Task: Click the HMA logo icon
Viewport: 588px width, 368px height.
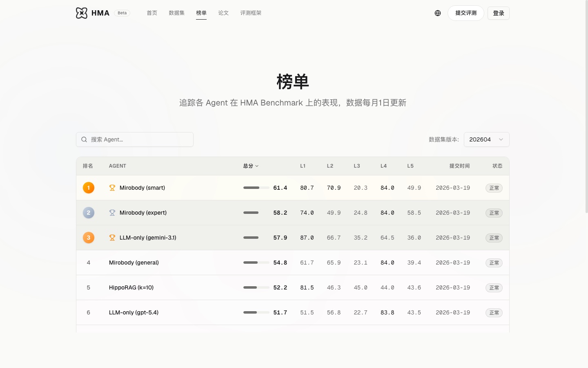Action: [x=82, y=13]
